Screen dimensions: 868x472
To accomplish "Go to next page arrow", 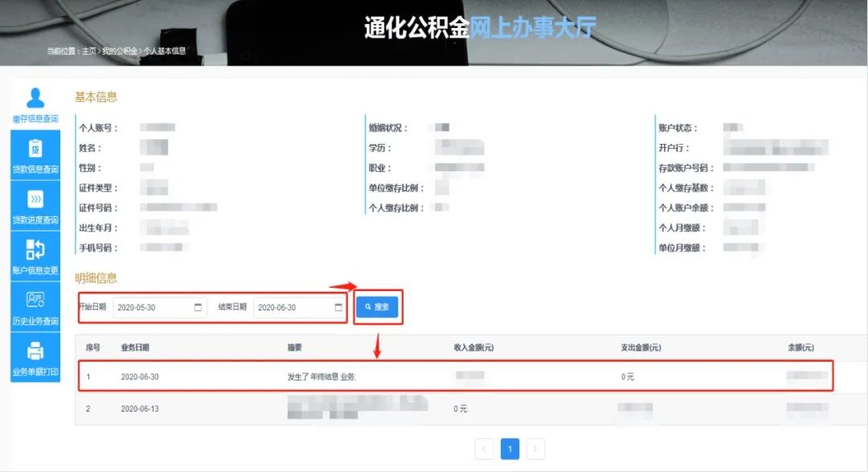I will [x=535, y=449].
